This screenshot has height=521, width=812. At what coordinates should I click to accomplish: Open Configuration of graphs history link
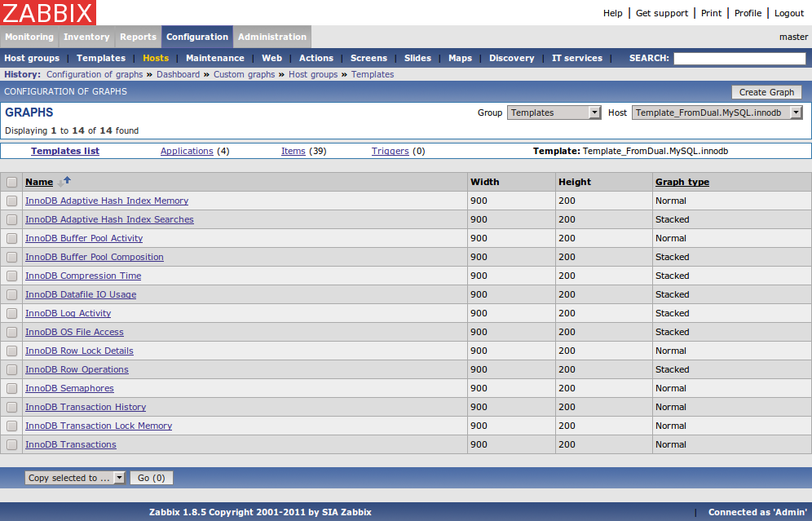pos(95,74)
